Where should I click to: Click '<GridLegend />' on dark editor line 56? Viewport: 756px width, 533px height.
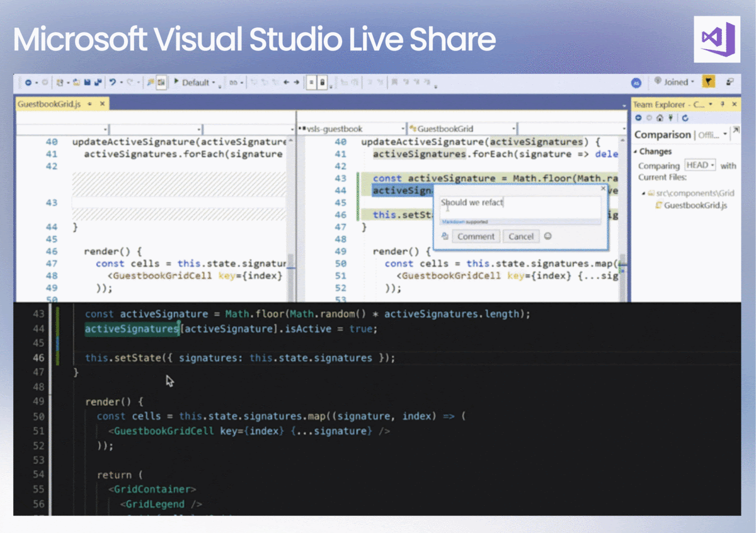tap(161, 504)
